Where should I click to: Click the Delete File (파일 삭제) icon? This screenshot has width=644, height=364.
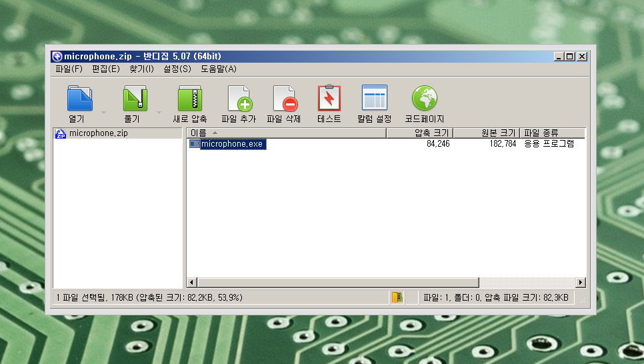click(x=285, y=98)
